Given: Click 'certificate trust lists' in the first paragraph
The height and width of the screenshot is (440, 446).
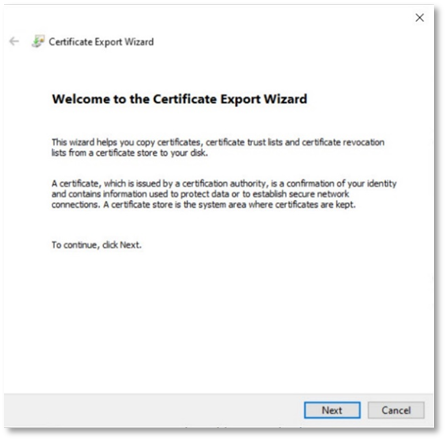Looking at the screenshot, I should point(244,142).
